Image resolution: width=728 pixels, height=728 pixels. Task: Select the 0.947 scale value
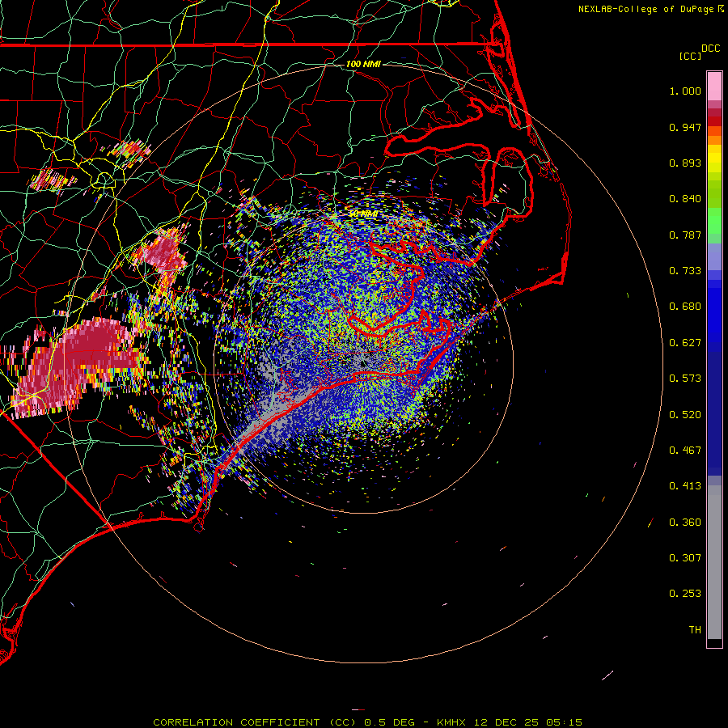click(685, 127)
